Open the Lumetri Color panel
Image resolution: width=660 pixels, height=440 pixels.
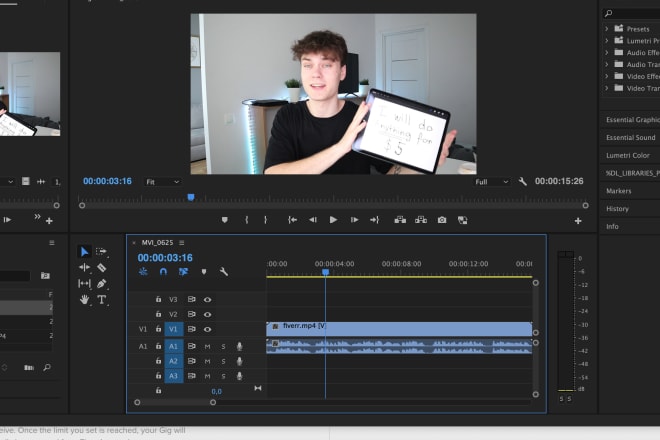pyautogui.click(x=627, y=155)
